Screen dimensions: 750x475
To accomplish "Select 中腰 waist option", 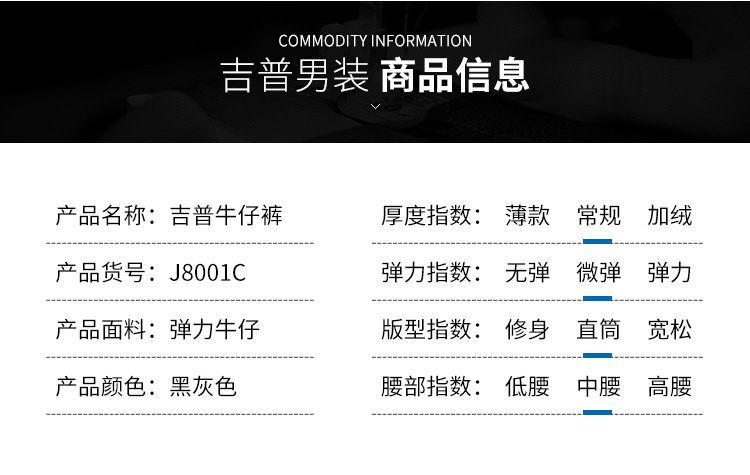I will click(x=598, y=387).
